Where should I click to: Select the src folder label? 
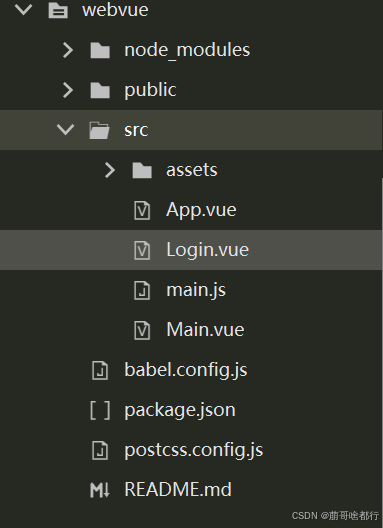point(136,130)
